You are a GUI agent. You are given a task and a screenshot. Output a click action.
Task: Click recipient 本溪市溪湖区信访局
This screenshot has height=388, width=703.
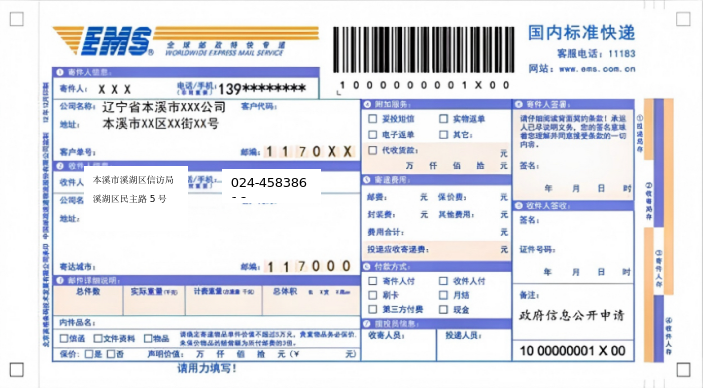point(133,180)
